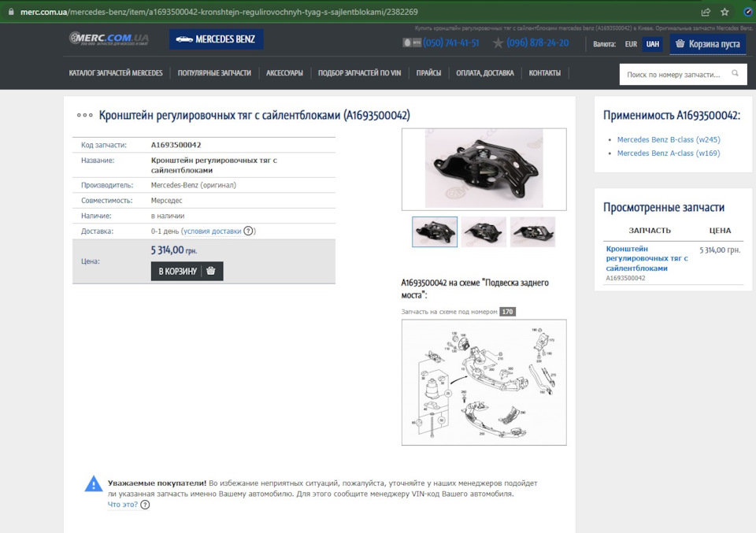Open the rear axle suspension diagram
The image size is (756, 533).
click(x=484, y=382)
